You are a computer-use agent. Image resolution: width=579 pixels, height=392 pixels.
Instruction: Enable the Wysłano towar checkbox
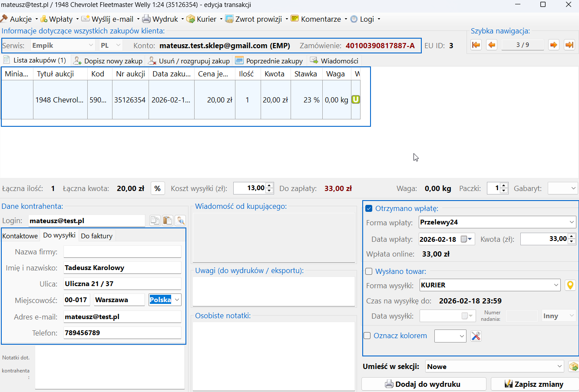tap(369, 271)
